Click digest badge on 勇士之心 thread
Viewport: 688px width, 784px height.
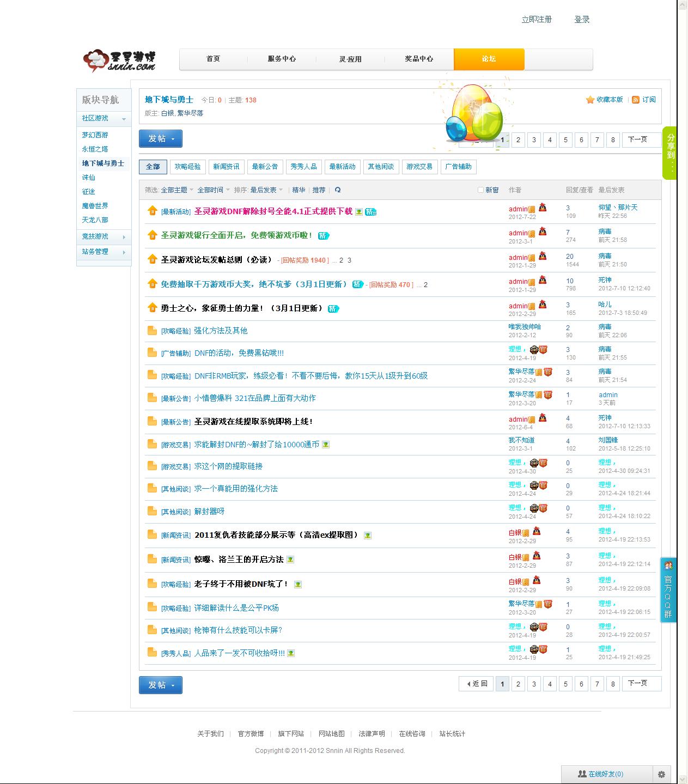(x=333, y=309)
